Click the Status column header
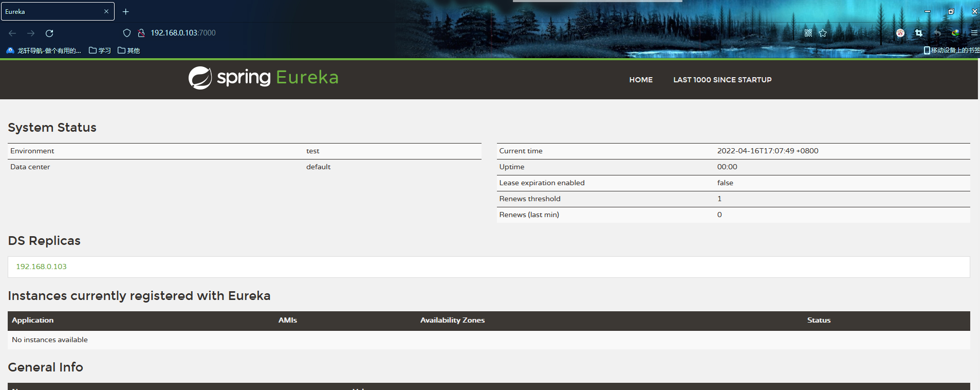The height and width of the screenshot is (390, 980). pos(819,320)
